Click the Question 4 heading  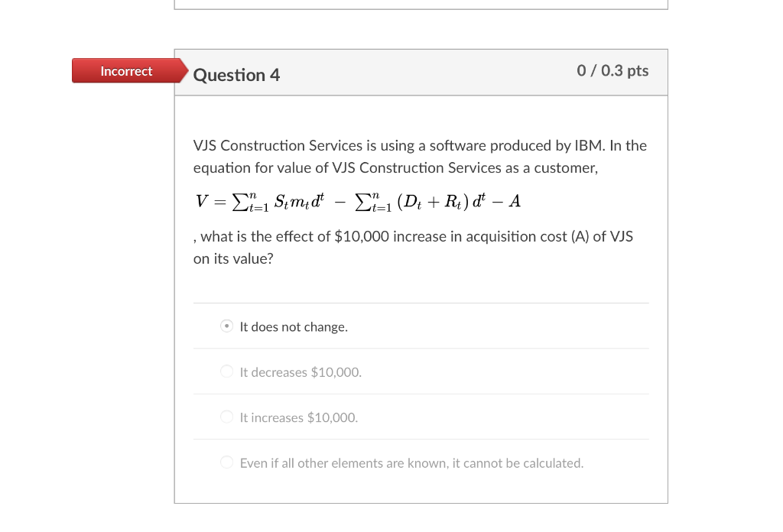(236, 75)
